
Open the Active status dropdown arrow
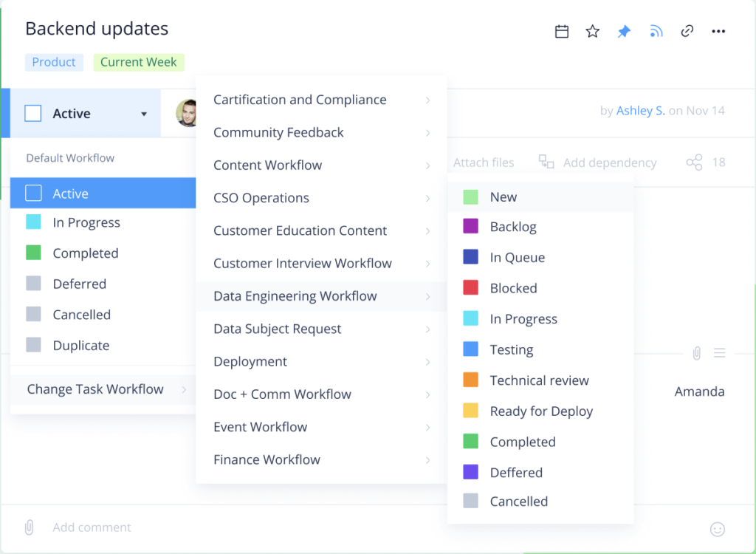tap(145, 113)
